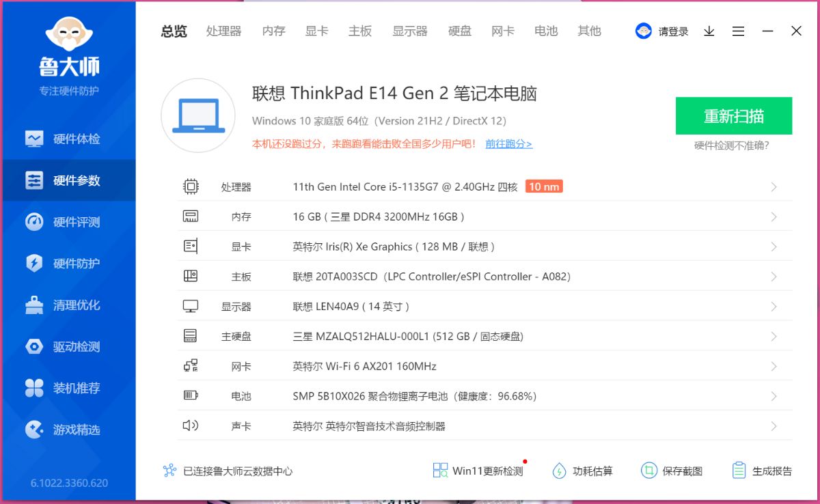Expand the 主硬盘 row chevron
820x504 pixels.
(774, 337)
